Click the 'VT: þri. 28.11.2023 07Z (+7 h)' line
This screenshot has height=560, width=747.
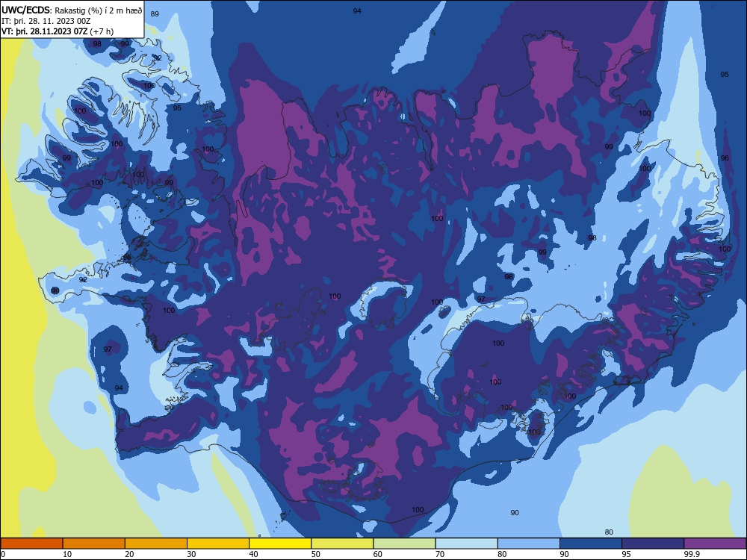[58, 31]
